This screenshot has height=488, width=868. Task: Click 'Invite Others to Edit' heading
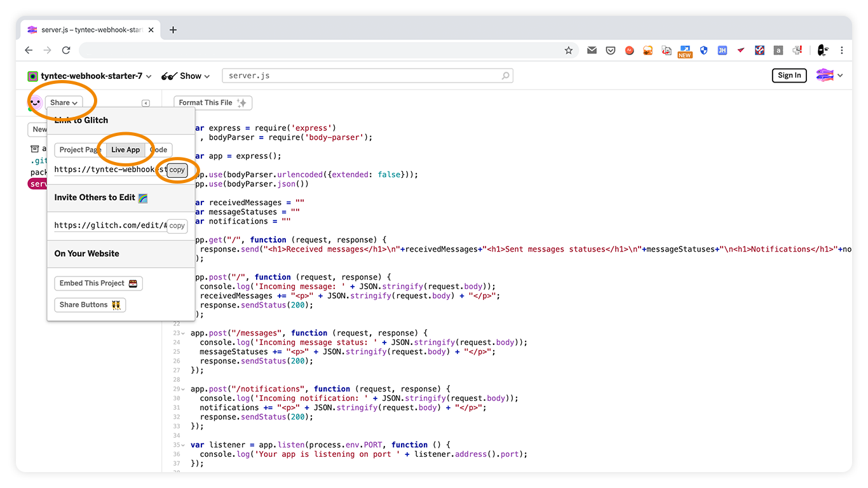click(95, 198)
